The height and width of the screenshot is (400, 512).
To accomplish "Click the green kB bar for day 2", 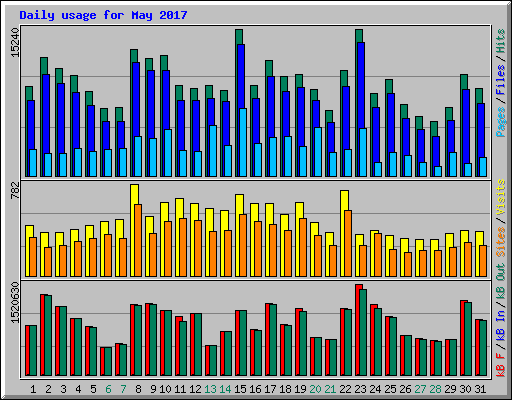I will click(x=48, y=335).
